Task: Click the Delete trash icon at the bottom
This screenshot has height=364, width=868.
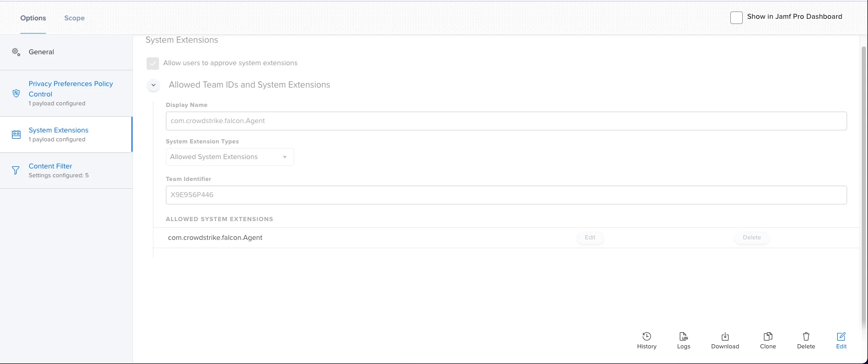Action: point(806,336)
